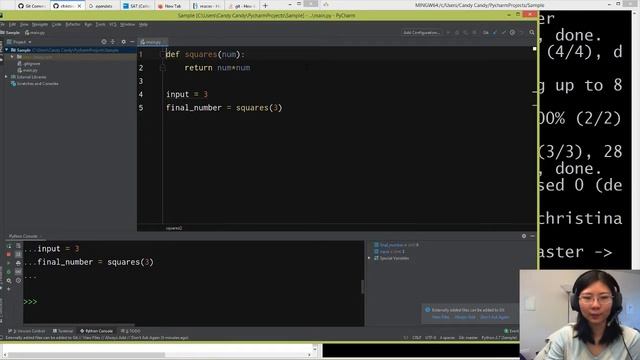Click the show history clock icon in toolbar
The width and height of the screenshot is (640, 360).
[x=512, y=32]
